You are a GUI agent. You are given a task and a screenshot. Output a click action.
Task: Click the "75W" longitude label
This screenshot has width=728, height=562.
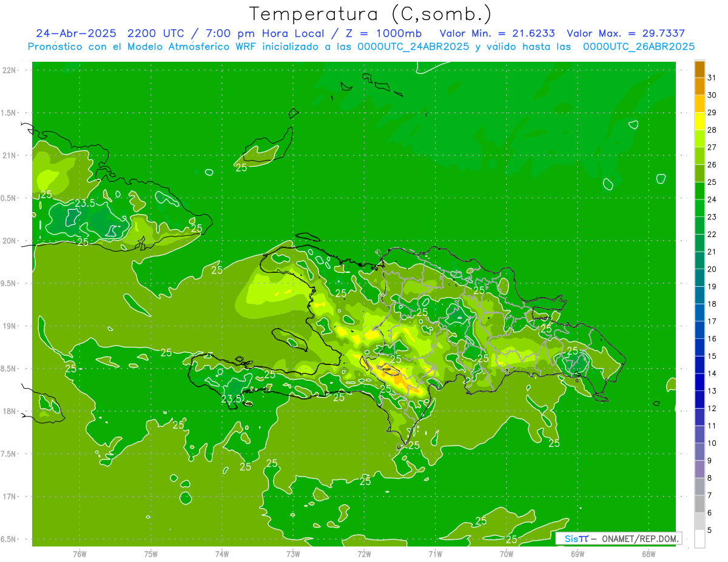point(151,554)
